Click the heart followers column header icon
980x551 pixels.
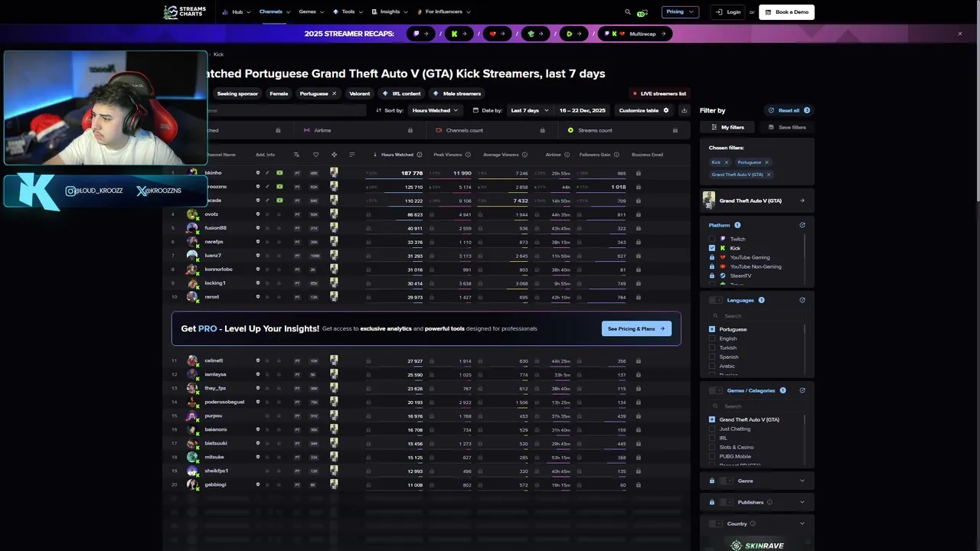pyautogui.click(x=315, y=155)
